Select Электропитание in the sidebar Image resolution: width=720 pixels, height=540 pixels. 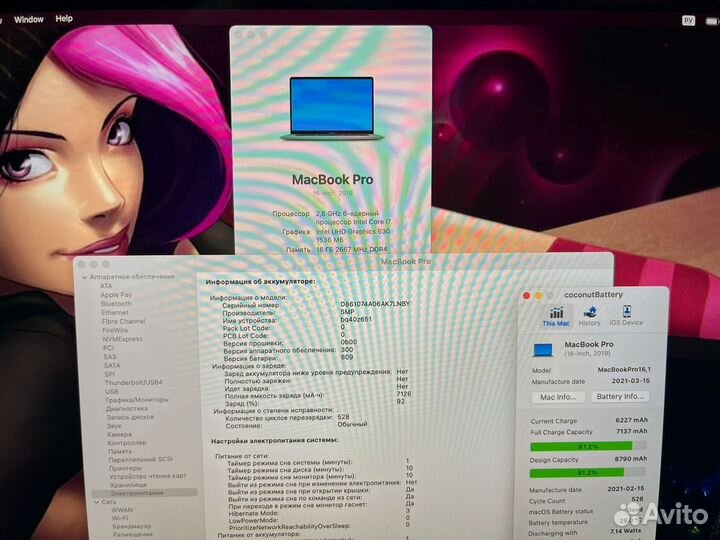(x=145, y=493)
